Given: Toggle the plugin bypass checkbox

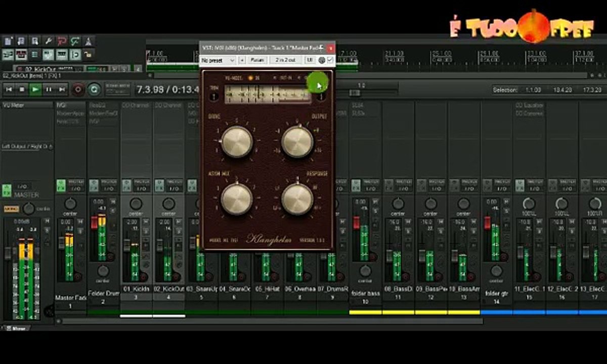Looking at the screenshot, I should coord(330,60).
